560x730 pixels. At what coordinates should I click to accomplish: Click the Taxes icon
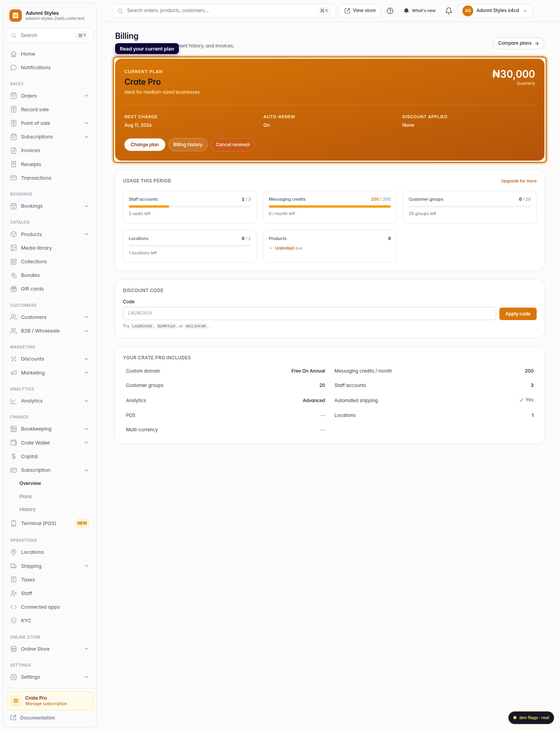(14, 580)
